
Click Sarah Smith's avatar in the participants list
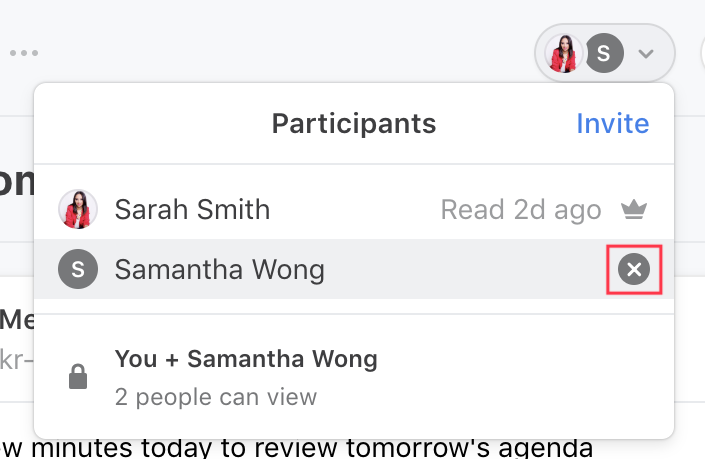78,209
